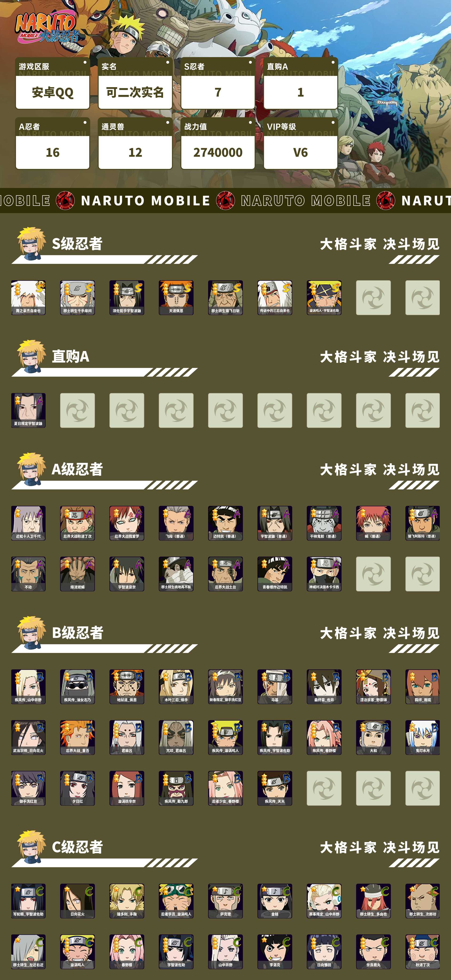Click the 木叶三忍_纲手 B-rank icon
This screenshot has height=980, width=451.
(x=176, y=687)
